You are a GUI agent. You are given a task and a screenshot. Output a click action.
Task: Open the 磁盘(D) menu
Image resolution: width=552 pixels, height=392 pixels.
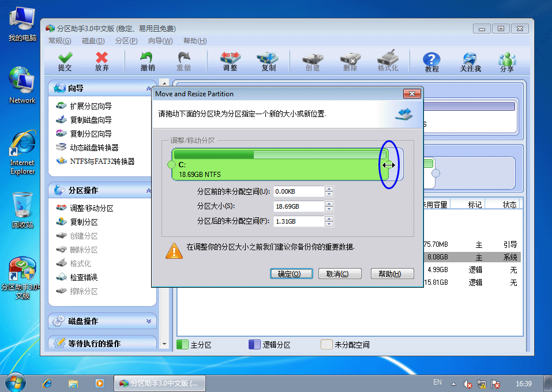(x=93, y=40)
